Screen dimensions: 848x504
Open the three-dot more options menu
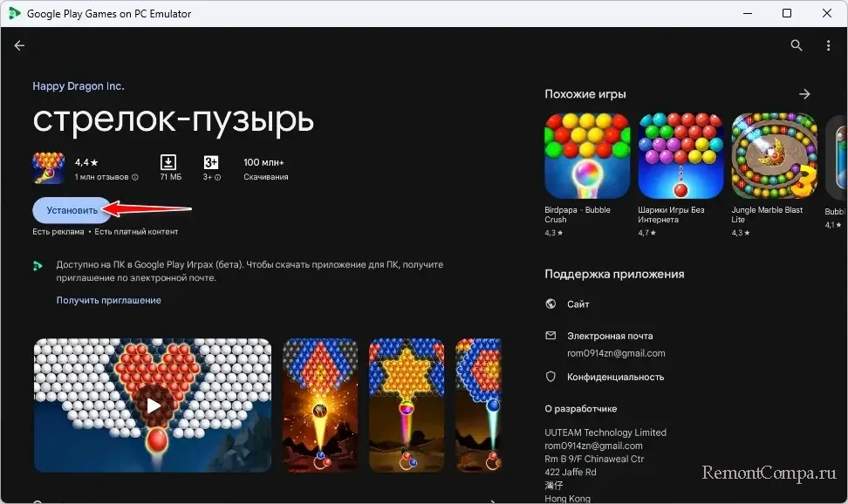[x=828, y=45]
